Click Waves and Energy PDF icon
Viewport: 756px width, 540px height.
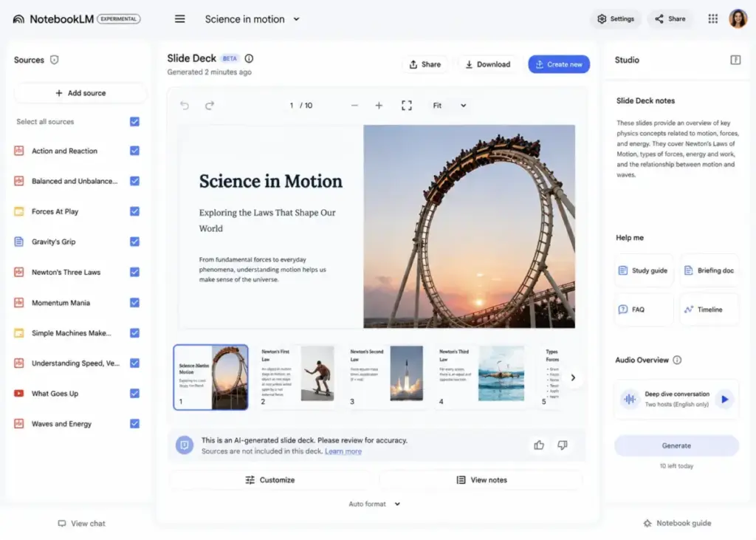point(18,424)
